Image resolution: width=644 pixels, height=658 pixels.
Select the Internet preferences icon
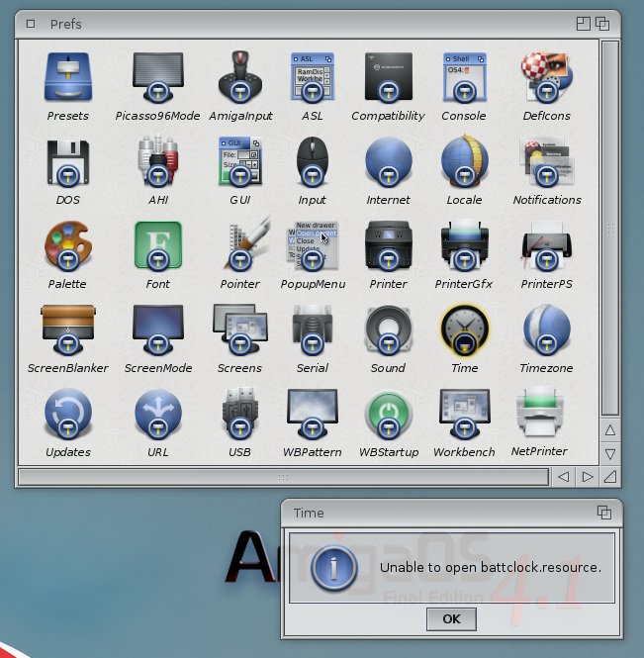[388, 162]
